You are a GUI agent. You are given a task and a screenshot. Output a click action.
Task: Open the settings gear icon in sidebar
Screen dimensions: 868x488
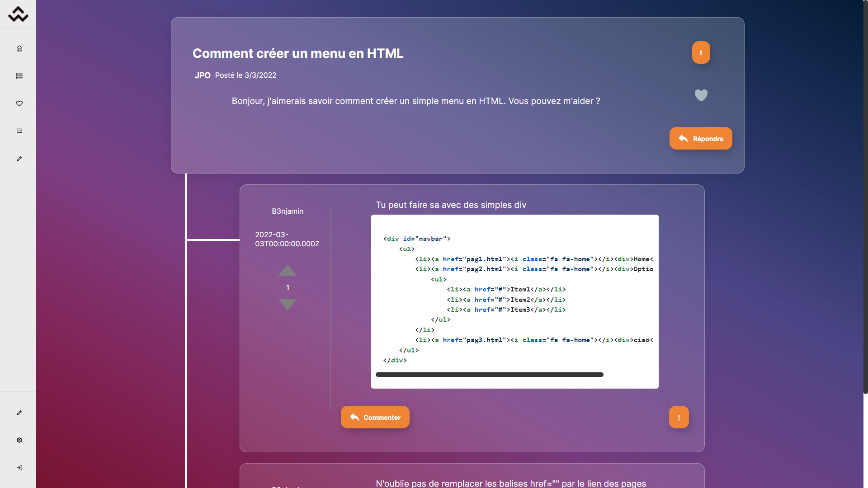click(x=19, y=440)
